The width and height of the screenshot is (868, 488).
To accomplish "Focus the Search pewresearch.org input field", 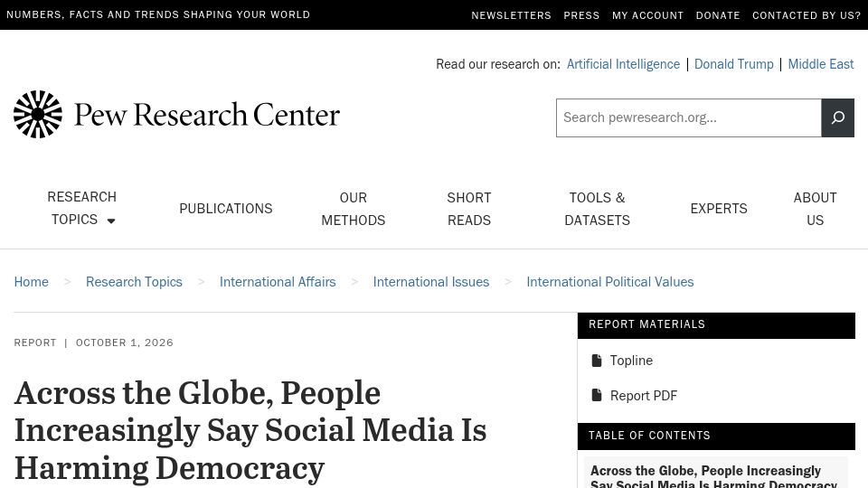I will 689,117.
